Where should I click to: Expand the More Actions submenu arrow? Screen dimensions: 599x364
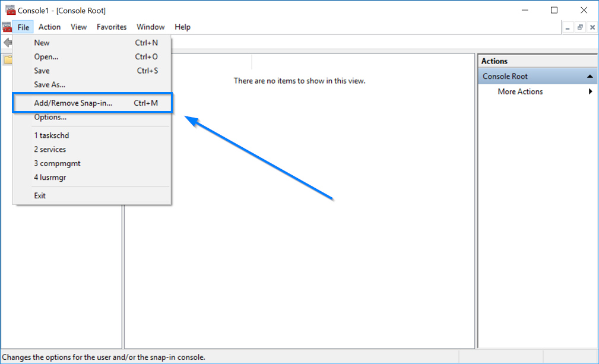(x=591, y=91)
